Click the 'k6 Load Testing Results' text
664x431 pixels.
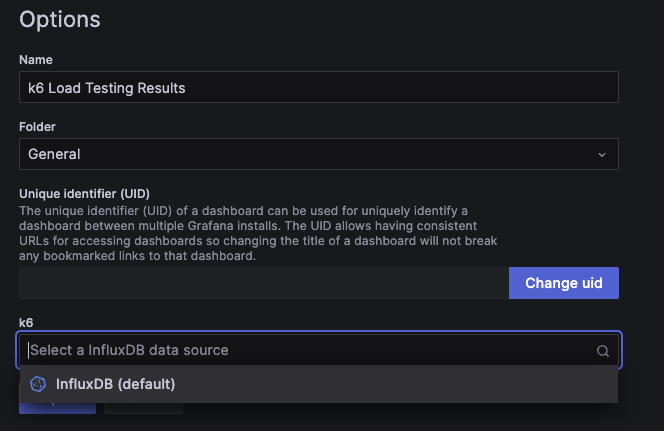(107, 88)
